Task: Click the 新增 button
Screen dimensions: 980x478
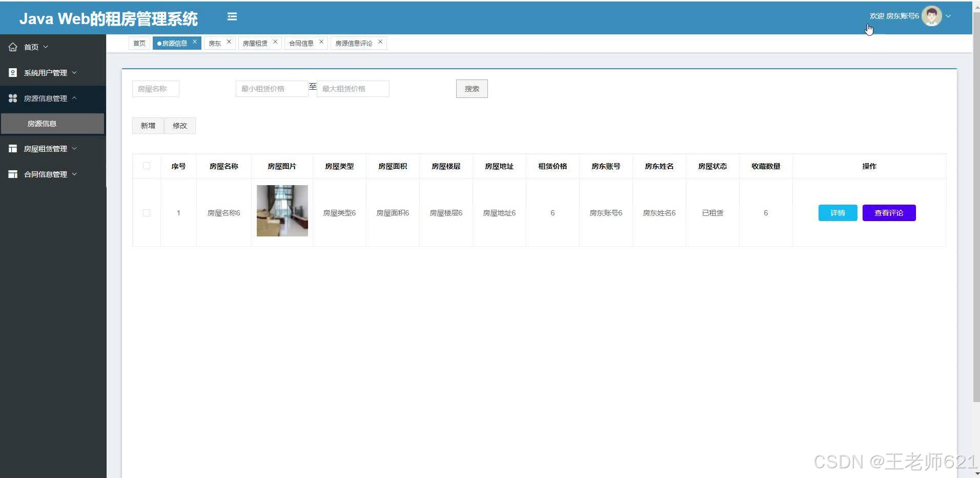Action: [x=148, y=126]
